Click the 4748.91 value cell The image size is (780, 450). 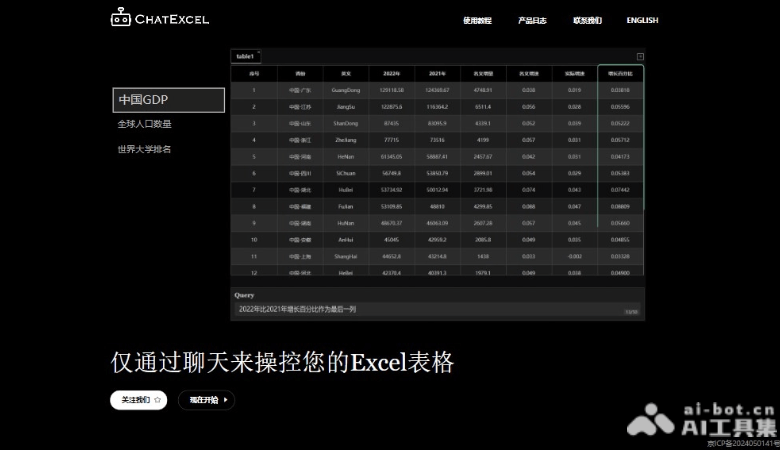tap(483, 90)
